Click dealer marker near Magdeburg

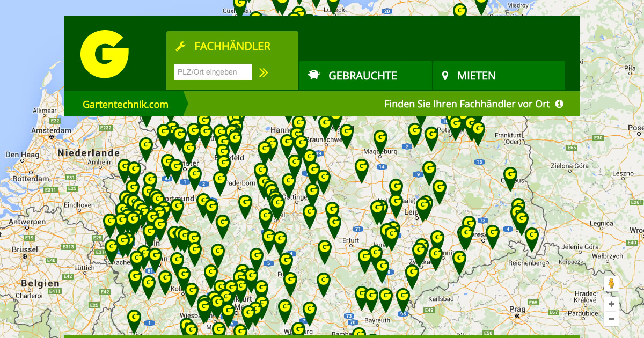380,141
